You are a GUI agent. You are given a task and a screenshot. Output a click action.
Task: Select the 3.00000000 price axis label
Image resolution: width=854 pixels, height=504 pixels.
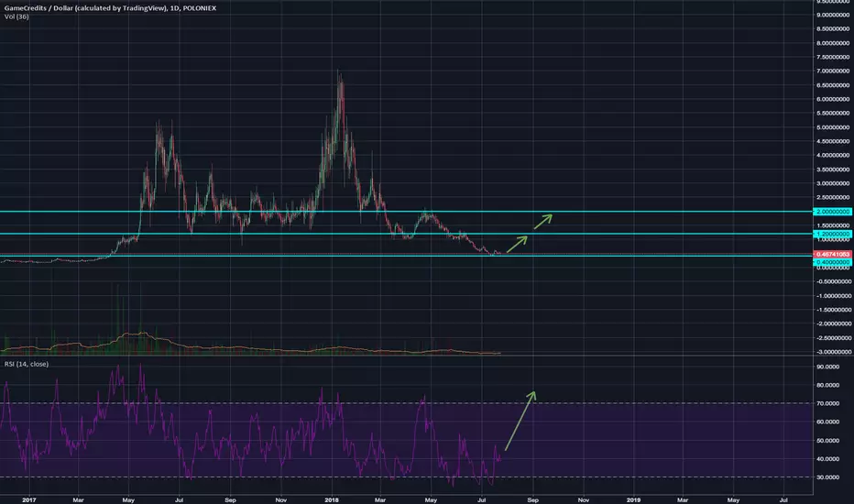[x=833, y=183]
